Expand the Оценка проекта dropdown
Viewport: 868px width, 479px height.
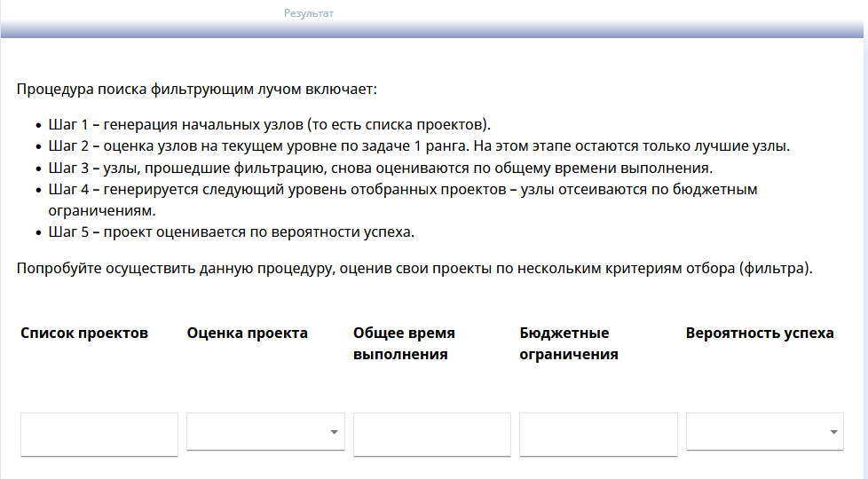[x=264, y=432]
